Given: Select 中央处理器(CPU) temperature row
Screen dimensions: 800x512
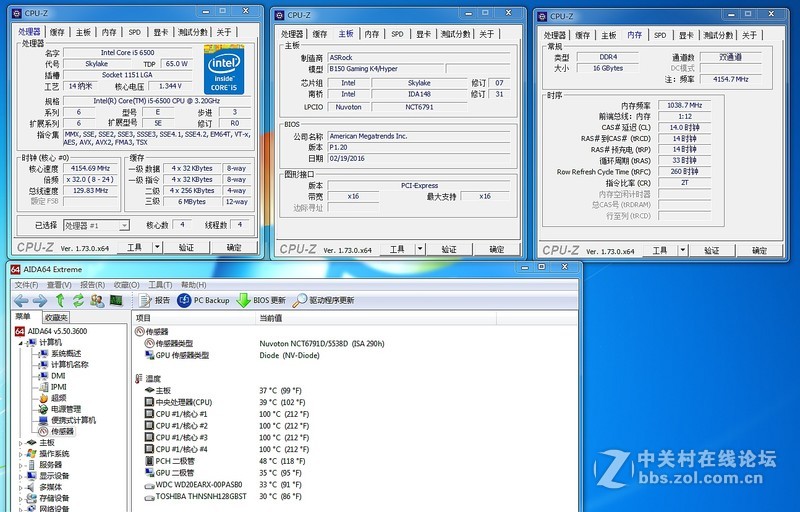Looking at the screenshot, I should pyautogui.click(x=354, y=402).
